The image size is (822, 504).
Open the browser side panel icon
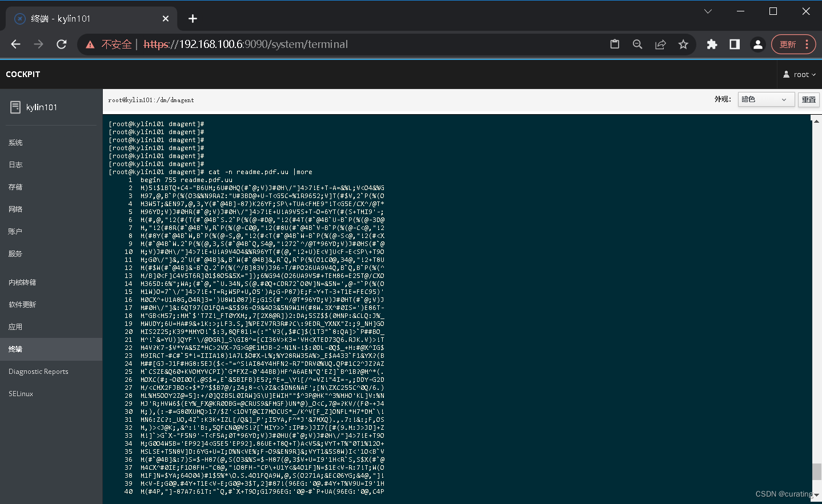click(735, 44)
